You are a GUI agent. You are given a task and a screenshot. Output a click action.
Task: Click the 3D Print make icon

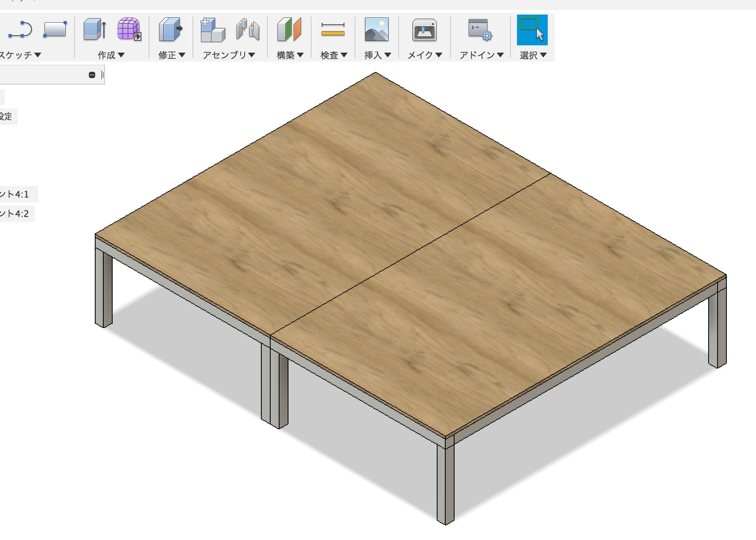tap(424, 30)
